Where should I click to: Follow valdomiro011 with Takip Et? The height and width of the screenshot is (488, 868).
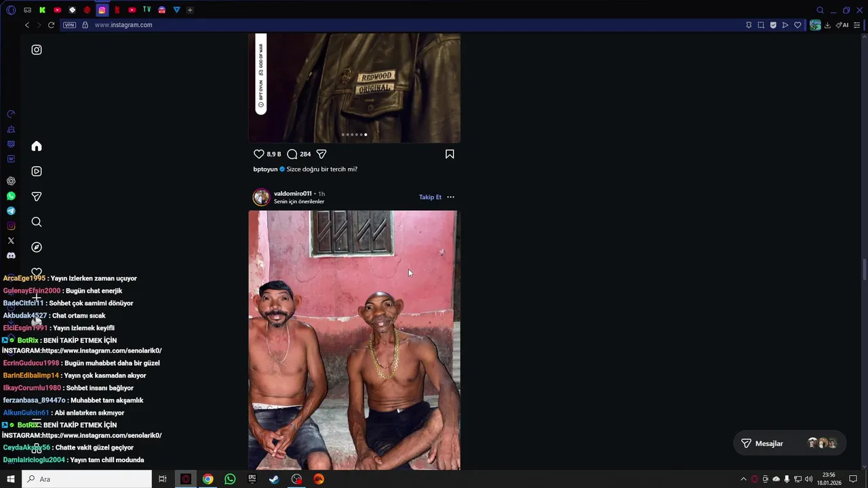click(x=430, y=197)
